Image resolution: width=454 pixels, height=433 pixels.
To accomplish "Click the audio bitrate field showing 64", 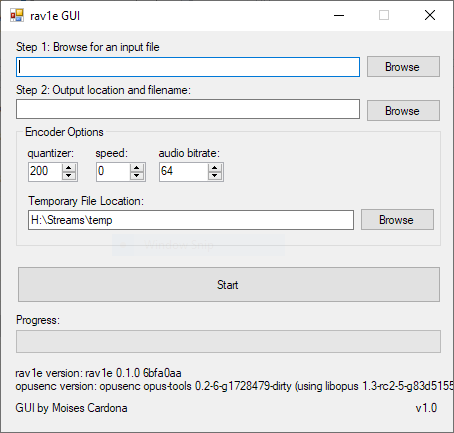I will (x=184, y=172).
